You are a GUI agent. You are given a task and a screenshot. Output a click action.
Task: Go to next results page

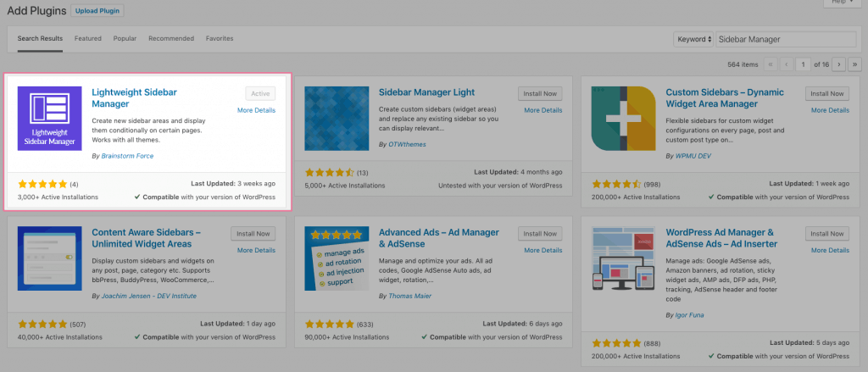pyautogui.click(x=838, y=64)
